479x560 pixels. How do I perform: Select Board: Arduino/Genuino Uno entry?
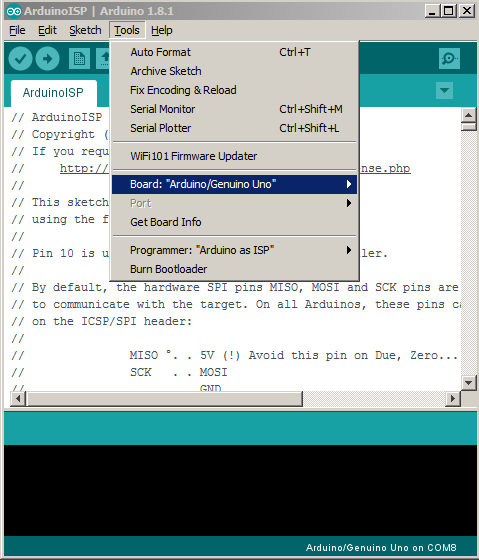pyautogui.click(x=234, y=184)
